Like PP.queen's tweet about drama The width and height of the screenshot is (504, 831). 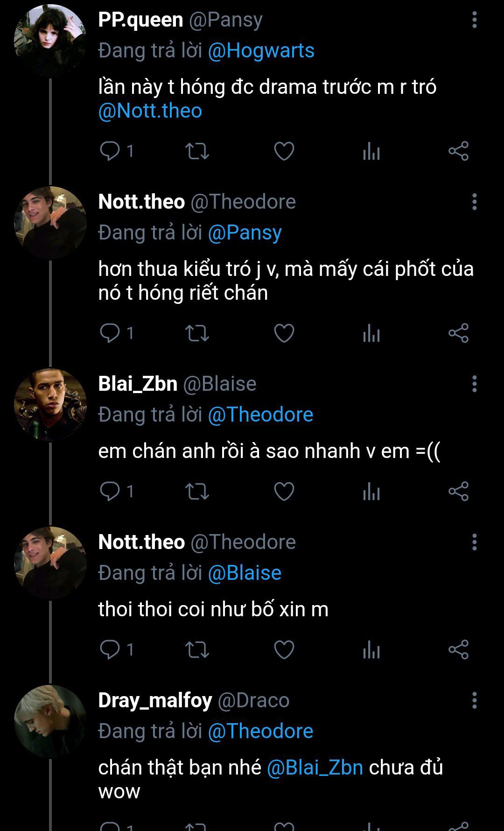[284, 151]
